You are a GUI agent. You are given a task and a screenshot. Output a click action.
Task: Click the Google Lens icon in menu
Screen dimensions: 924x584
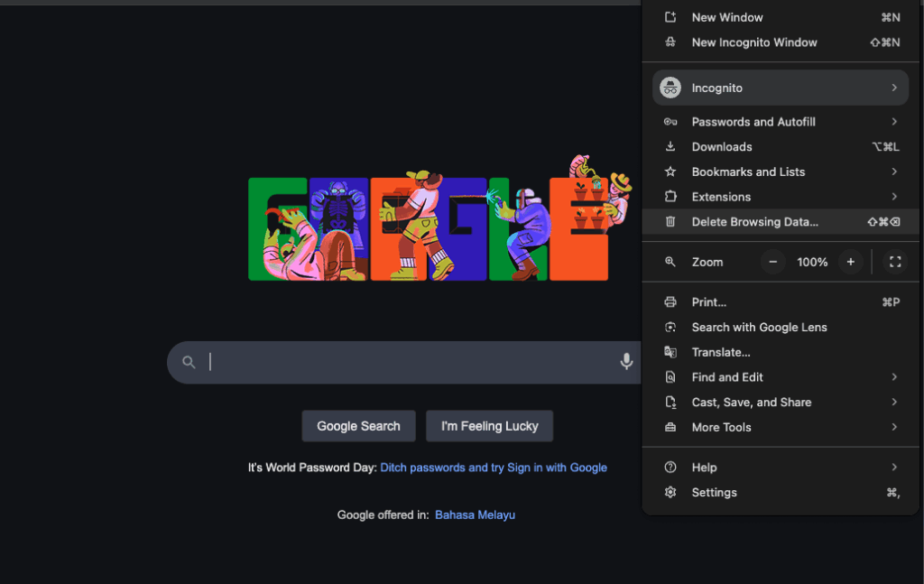click(x=670, y=327)
